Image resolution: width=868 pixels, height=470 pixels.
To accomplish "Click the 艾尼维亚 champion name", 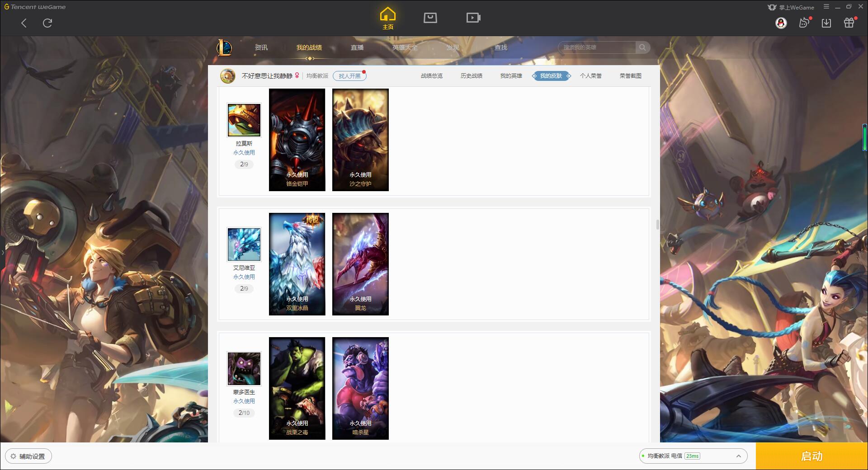I will click(x=244, y=268).
